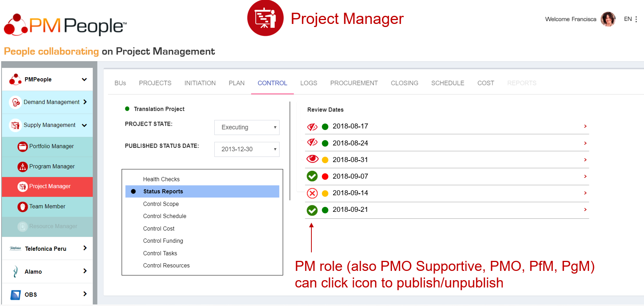Go to the SCHEDULE tab
Viewport: 644px width, 306px height.
(448, 83)
